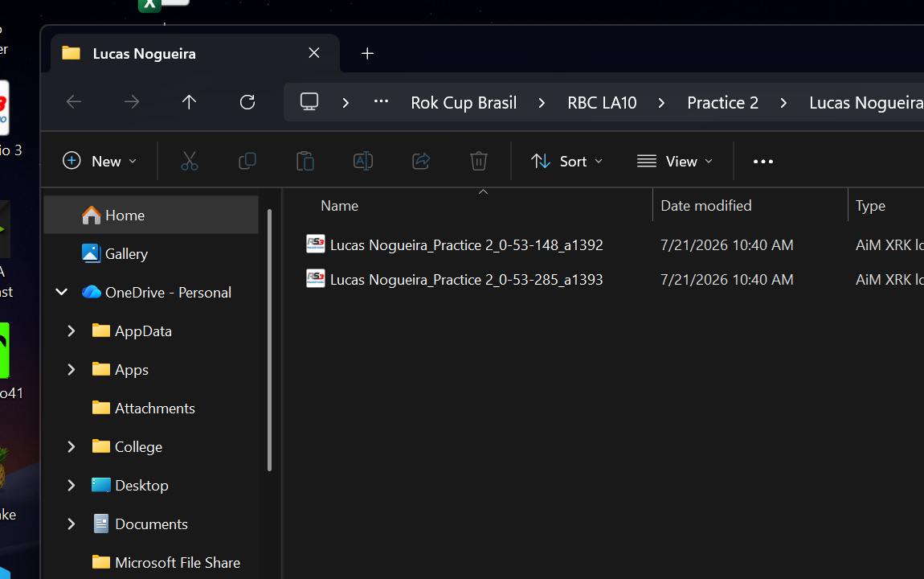The image size is (924, 579).
Task: Click Lucas Nogueira in the breadcrumb path
Action: [865, 103]
